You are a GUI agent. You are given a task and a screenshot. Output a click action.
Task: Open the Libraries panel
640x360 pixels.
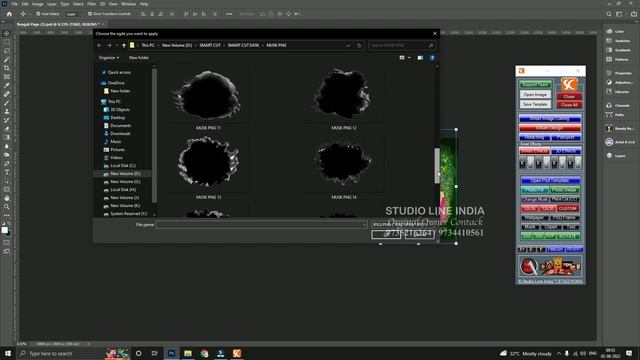point(618,92)
